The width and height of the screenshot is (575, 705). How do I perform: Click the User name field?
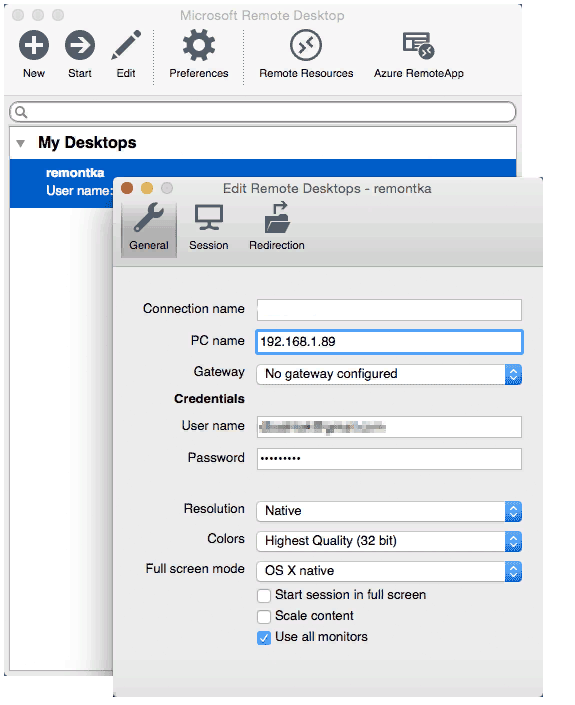(389, 427)
